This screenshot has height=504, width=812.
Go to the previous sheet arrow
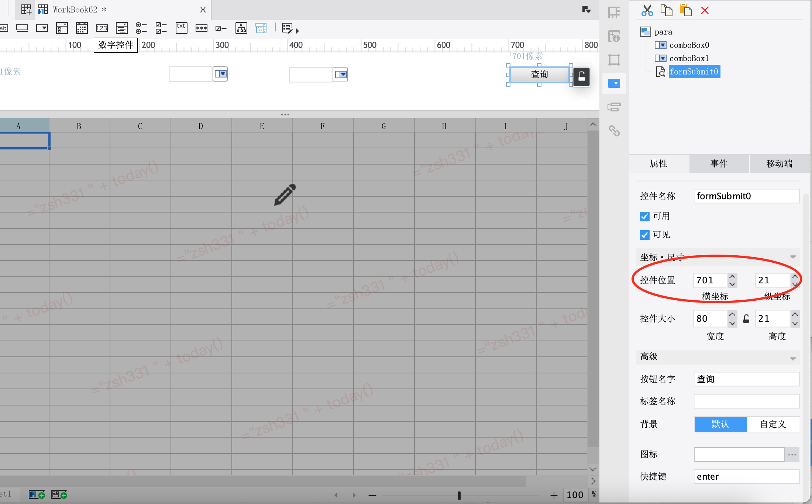(336, 495)
